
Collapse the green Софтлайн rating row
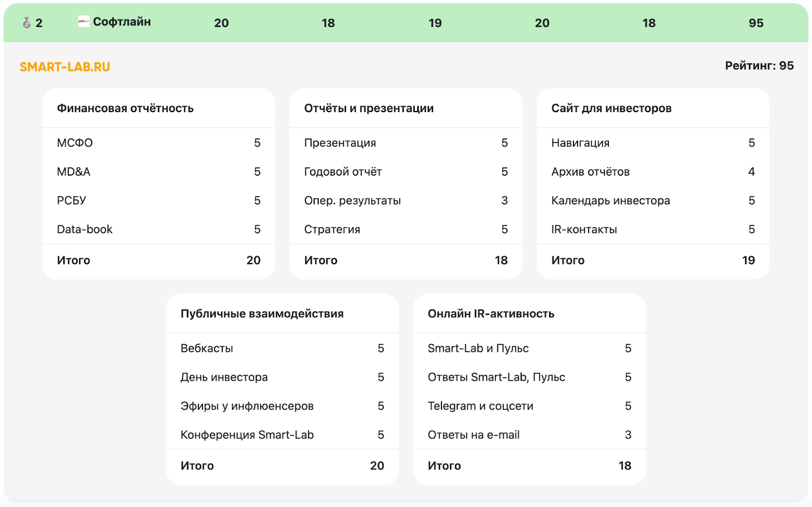[406, 23]
